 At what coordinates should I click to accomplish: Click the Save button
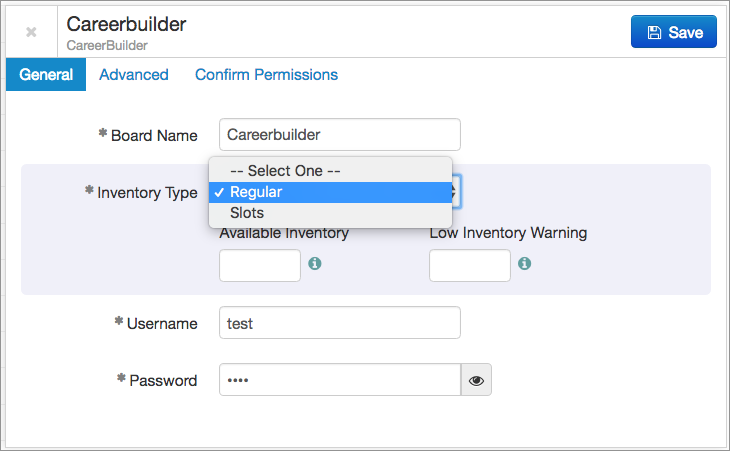coord(673,32)
